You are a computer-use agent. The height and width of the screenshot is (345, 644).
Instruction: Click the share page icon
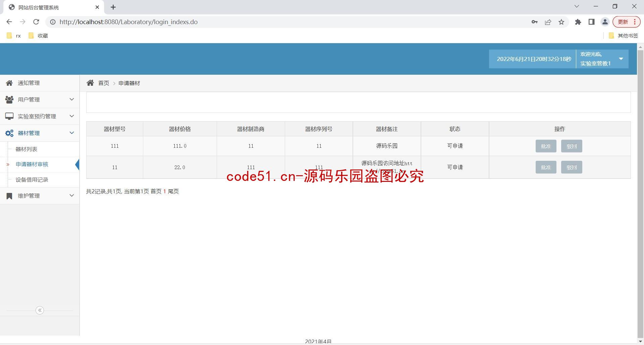pyautogui.click(x=548, y=22)
